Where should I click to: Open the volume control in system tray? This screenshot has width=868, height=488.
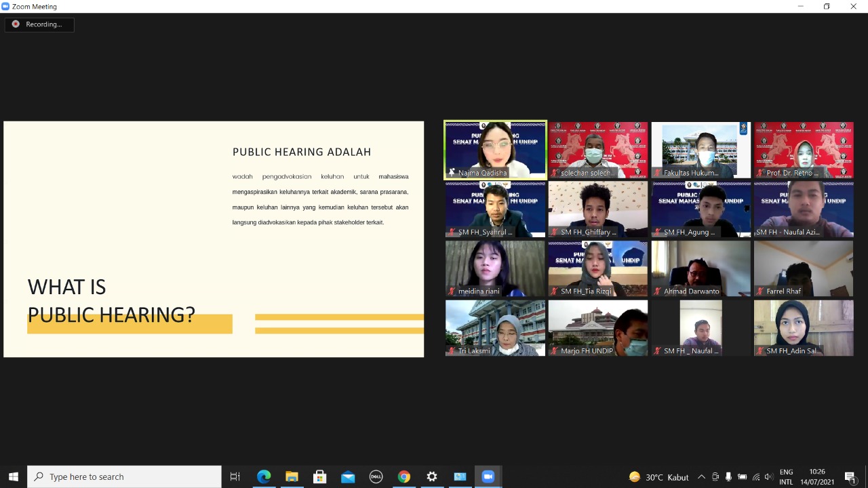[x=768, y=476]
